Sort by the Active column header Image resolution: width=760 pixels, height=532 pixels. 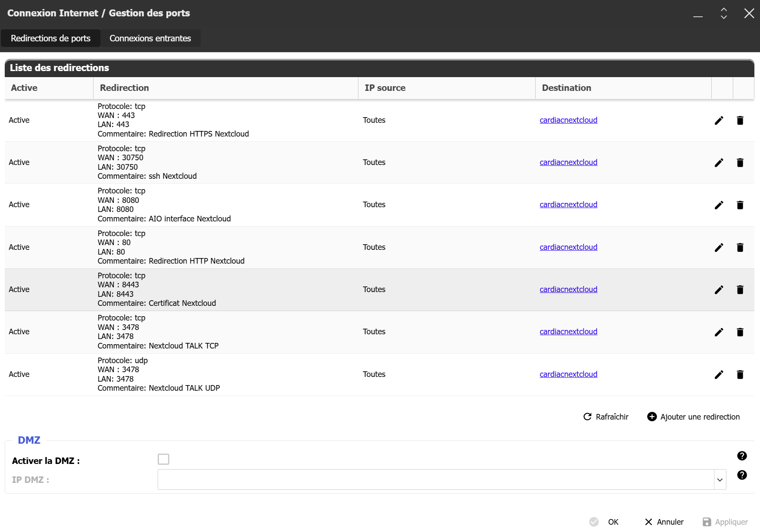[49, 88]
